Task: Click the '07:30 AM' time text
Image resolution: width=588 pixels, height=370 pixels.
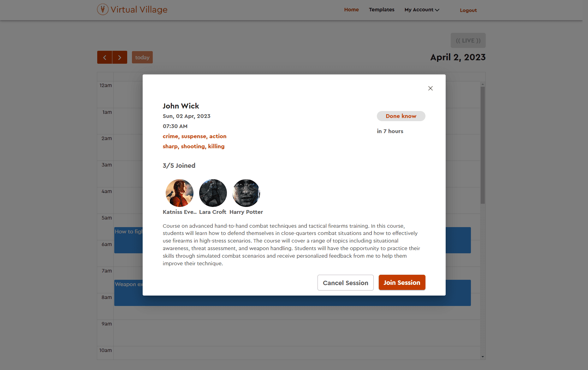Action: coord(175,126)
